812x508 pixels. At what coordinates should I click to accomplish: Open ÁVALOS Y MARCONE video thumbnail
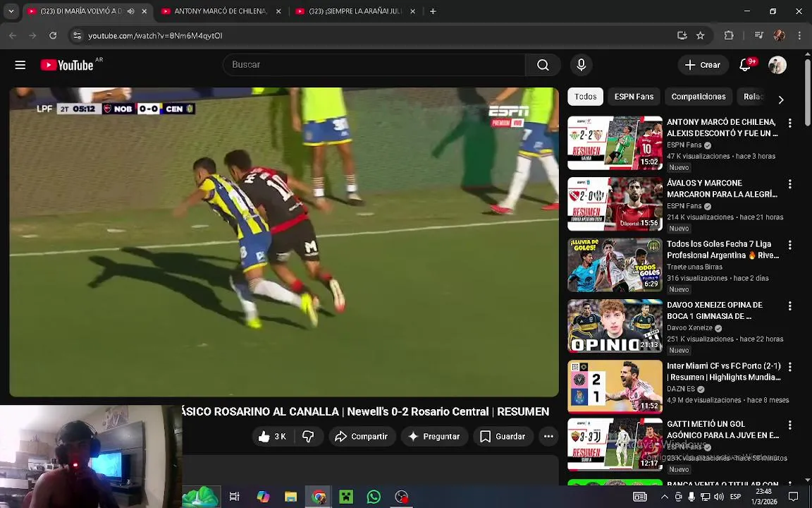tap(615, 204)
